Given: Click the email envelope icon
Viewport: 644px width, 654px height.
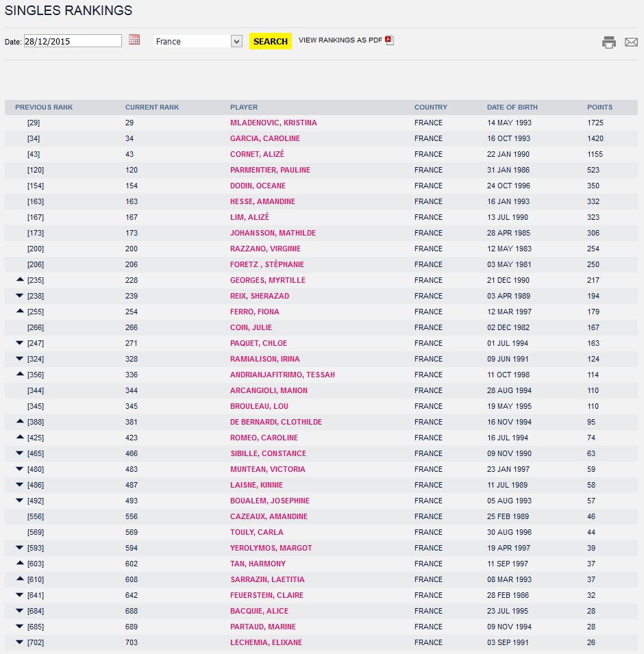Looking at the screenshot, I should click(631, 42).
